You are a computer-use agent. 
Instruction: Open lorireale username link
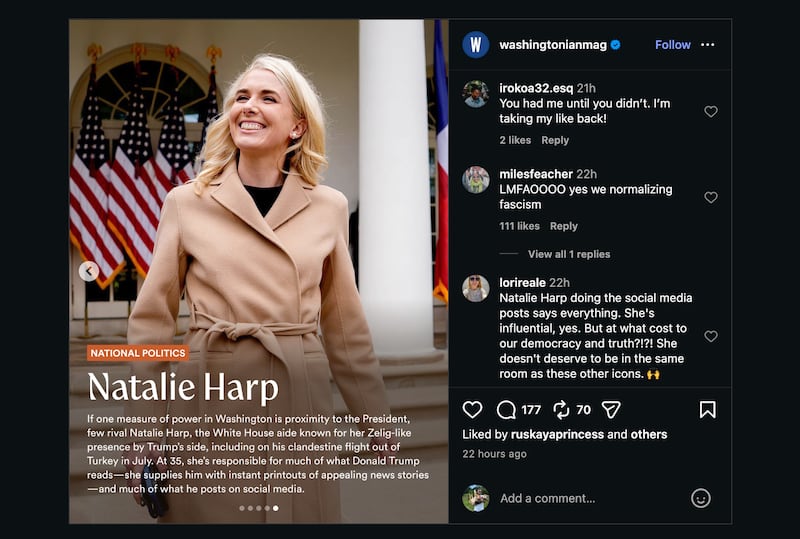point(522,283)
